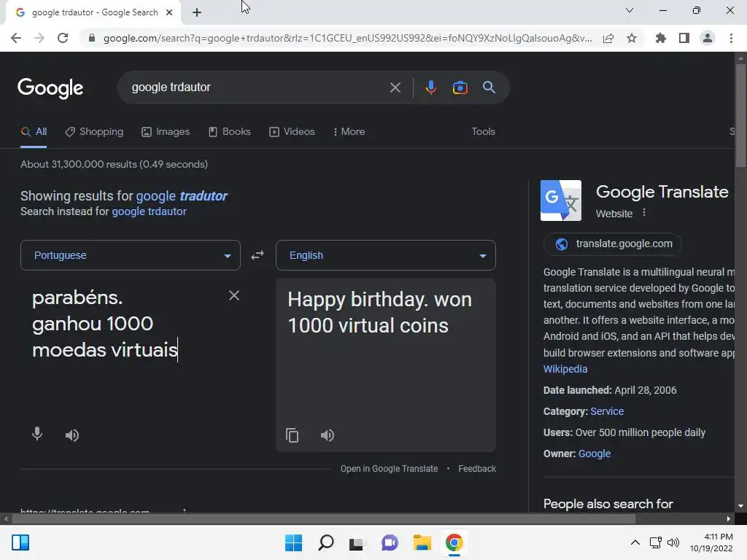The width and height of the screenshot is (747, 560).
Task: Open volume control in system tray
Action: click(x=673, y=542)
